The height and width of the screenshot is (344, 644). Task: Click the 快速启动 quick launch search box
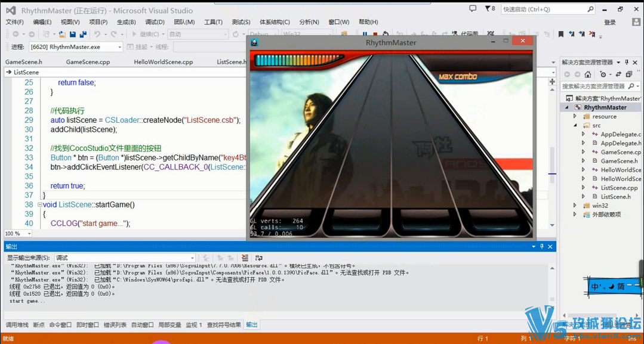coord(548,9)
